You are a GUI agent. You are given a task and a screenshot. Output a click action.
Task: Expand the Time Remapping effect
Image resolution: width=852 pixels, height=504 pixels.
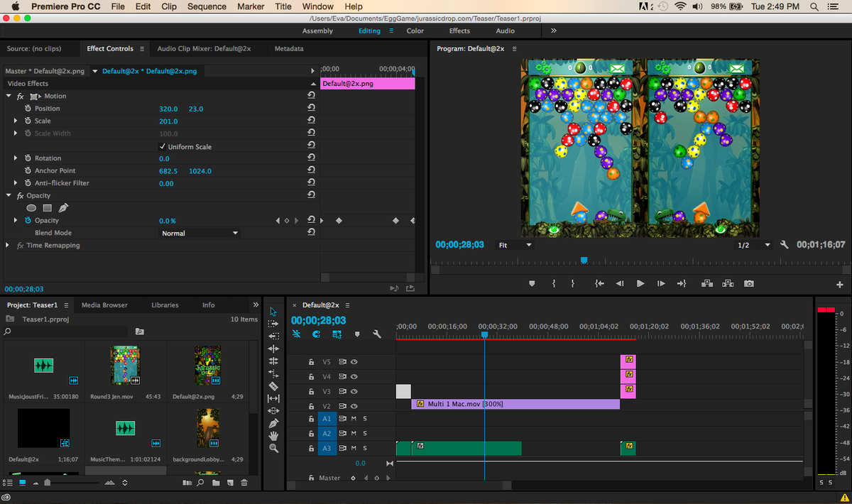tap(8, 245)
